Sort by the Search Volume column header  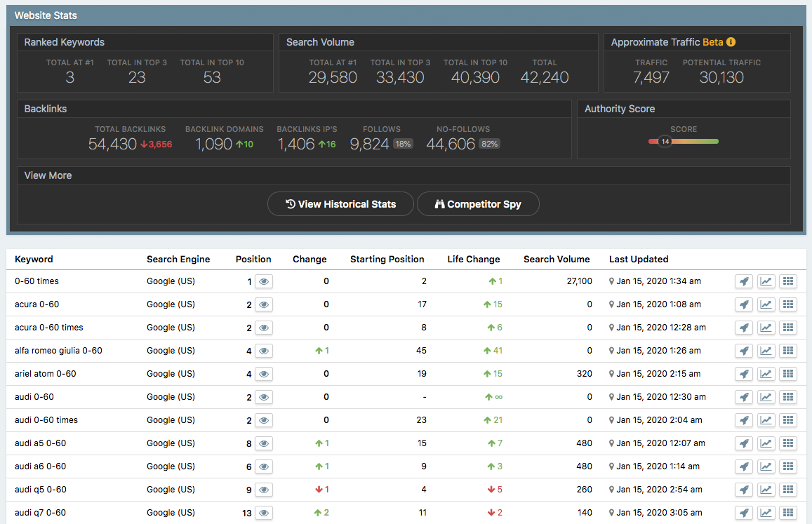point(556,259)
